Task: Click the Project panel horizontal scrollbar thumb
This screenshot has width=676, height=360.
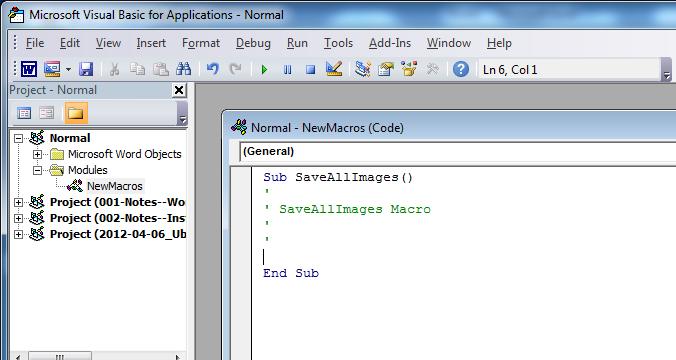Action: [x=59, y=356]
